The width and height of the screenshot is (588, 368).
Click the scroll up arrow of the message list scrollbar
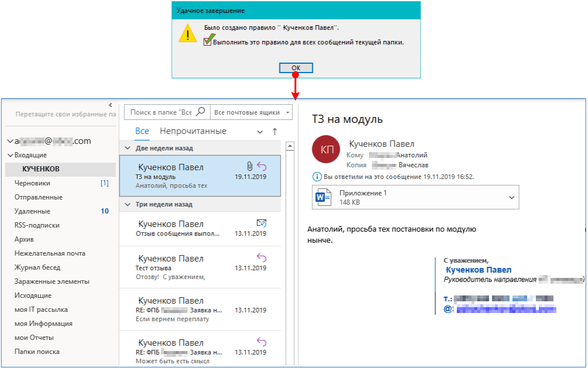point(289,146)
